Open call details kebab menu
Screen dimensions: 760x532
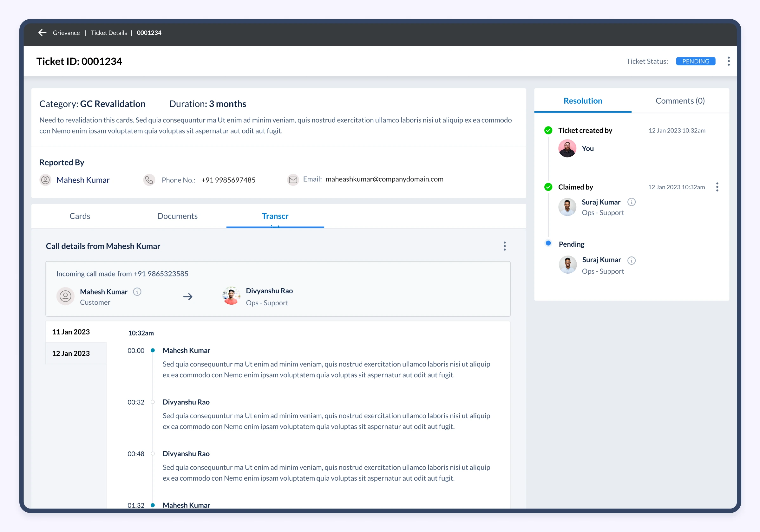click(x=504, y=246)
